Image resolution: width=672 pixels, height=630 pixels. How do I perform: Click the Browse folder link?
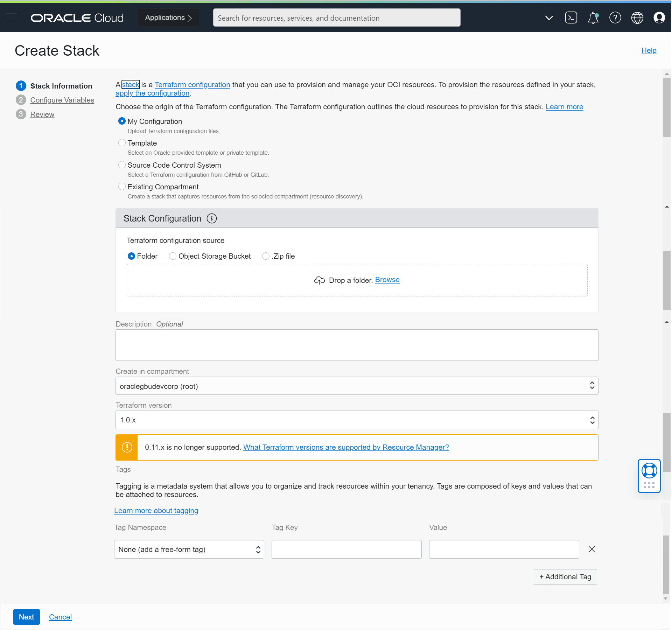[x=387, y=280]
